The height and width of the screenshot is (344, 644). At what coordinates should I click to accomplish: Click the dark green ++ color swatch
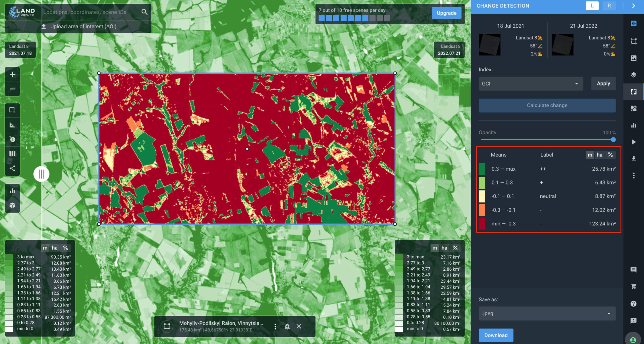click(x=482, y=169)
